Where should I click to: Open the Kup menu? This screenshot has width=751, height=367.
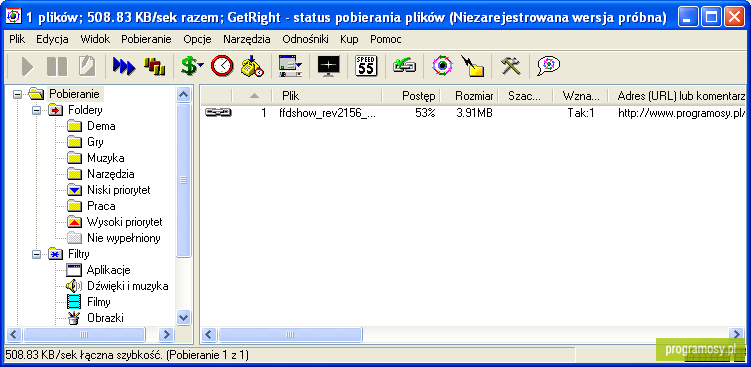point(349,39)
